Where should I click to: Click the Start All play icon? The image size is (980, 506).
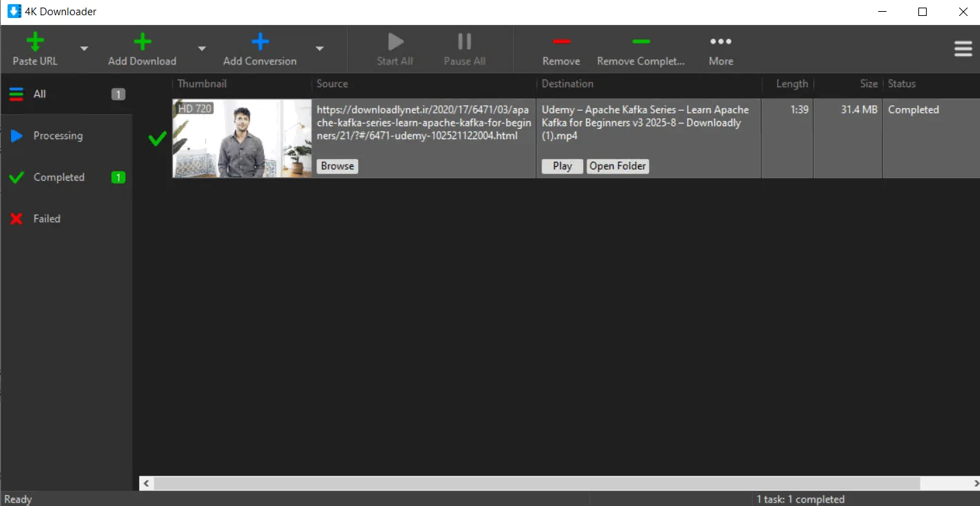coord(395,42)
